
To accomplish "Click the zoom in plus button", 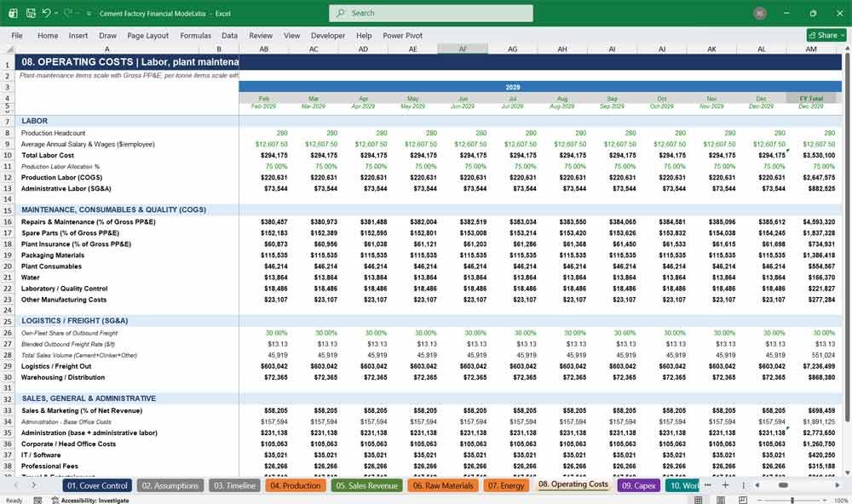I will coord(826,500).
